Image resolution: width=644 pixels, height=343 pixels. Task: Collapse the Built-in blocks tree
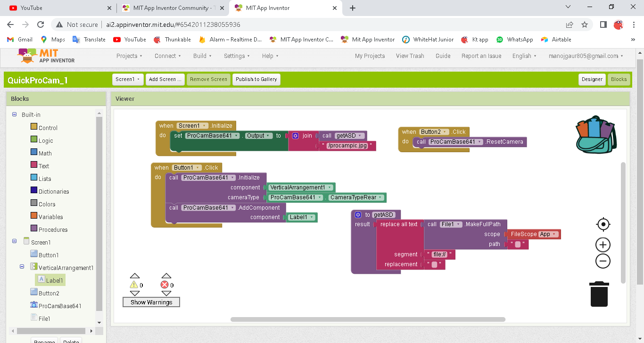point(14,114)
